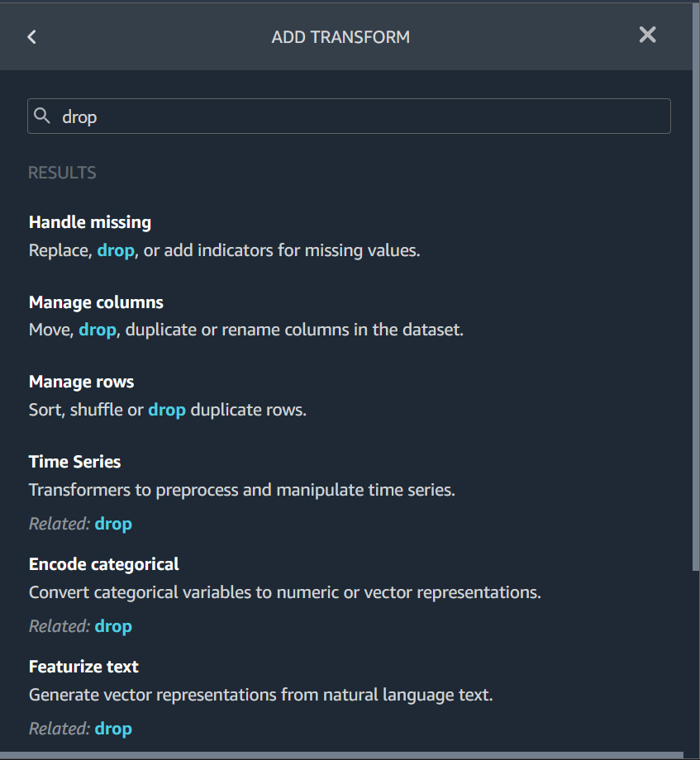Open the Manage rows transform
Image resolution: width=700 pixels, height=760 pixels.
(x=81, y=381)
